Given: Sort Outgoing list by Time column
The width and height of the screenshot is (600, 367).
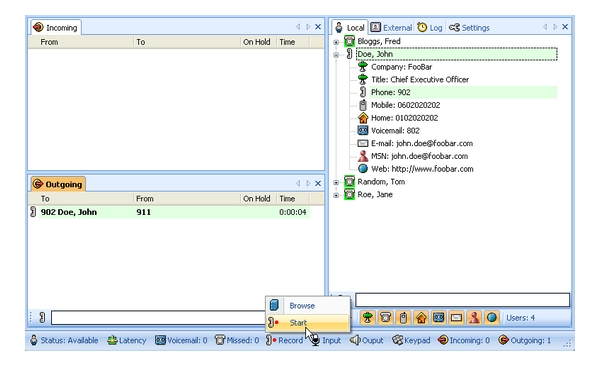Looking at the screenshot, I should (293, 199).
